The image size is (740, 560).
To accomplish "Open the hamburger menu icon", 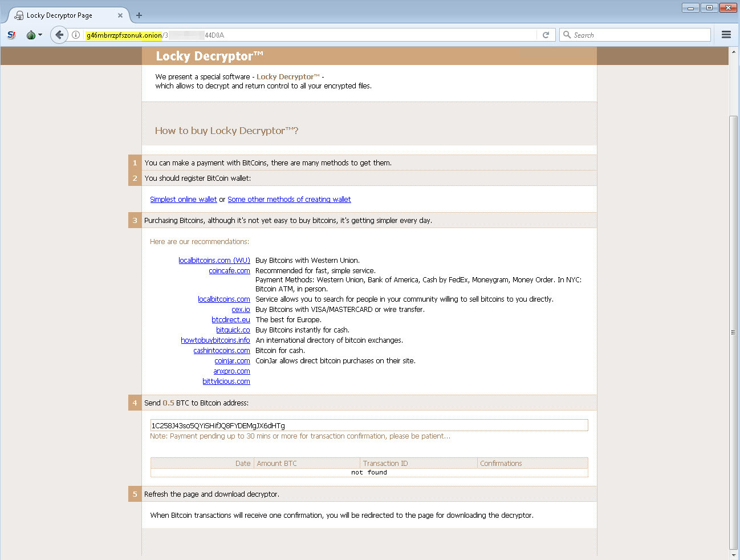I will (726, 35).
